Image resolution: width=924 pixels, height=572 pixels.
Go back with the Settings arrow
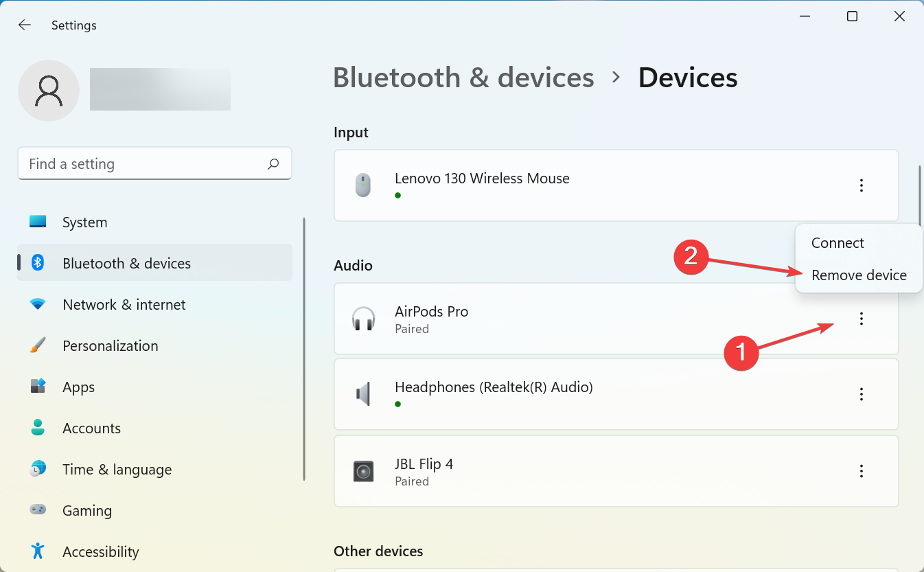pos(25,25)
